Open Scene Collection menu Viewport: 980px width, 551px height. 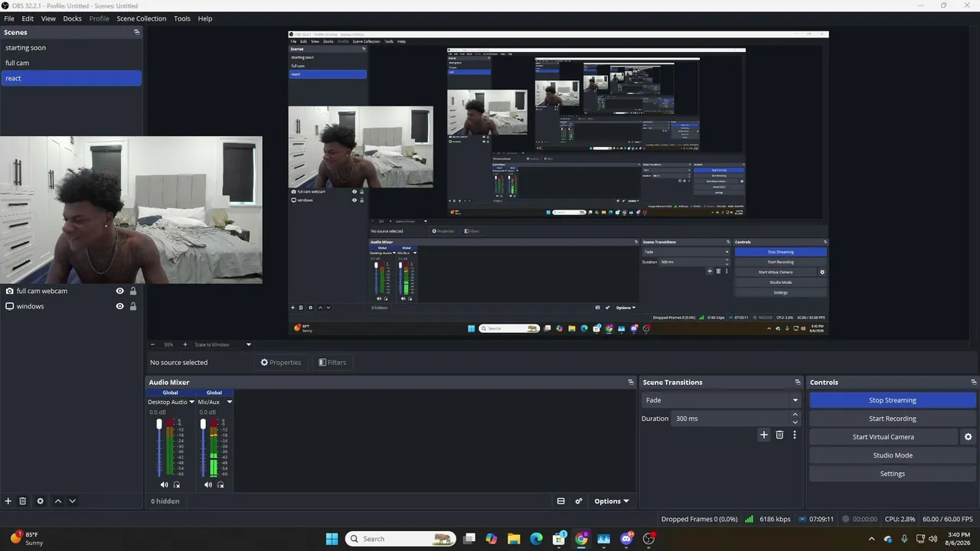tap(142, 18)
